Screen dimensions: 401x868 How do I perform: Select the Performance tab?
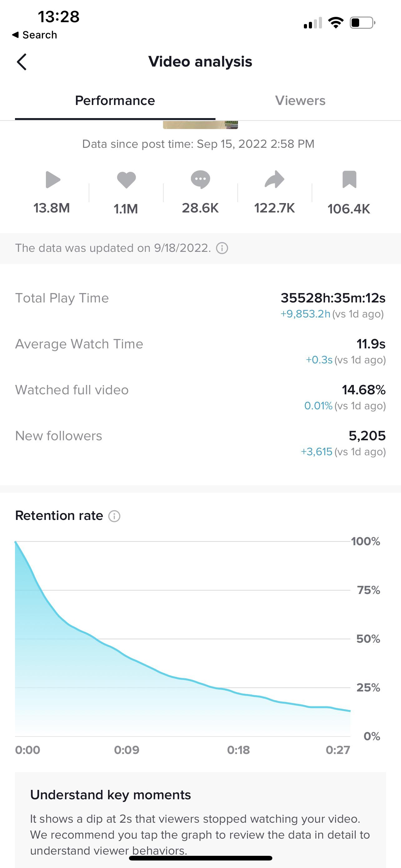pyautogui.click(x=115, y=100)
